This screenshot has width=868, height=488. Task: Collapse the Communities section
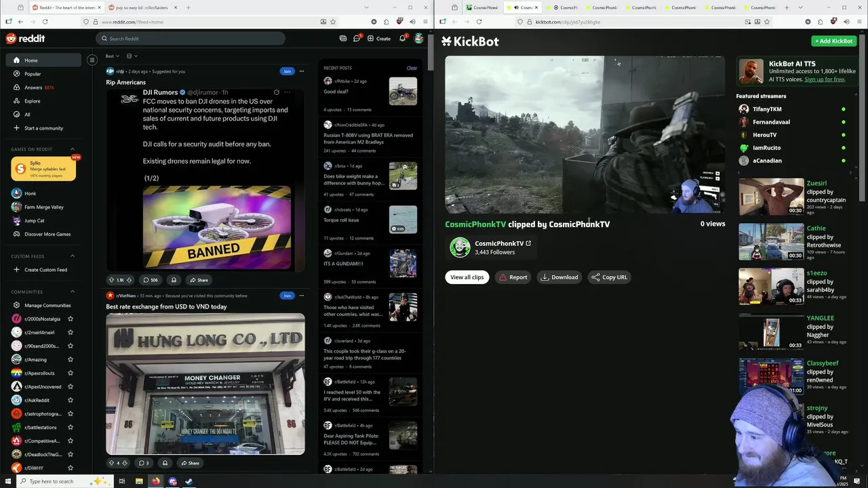pyautogui.click(x=73, y=291)
